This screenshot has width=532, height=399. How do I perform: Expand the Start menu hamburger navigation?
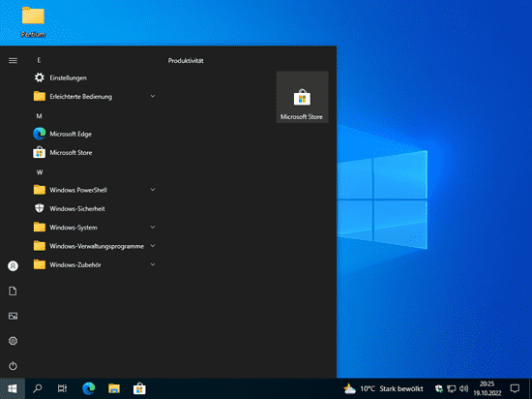pos(13,60)
